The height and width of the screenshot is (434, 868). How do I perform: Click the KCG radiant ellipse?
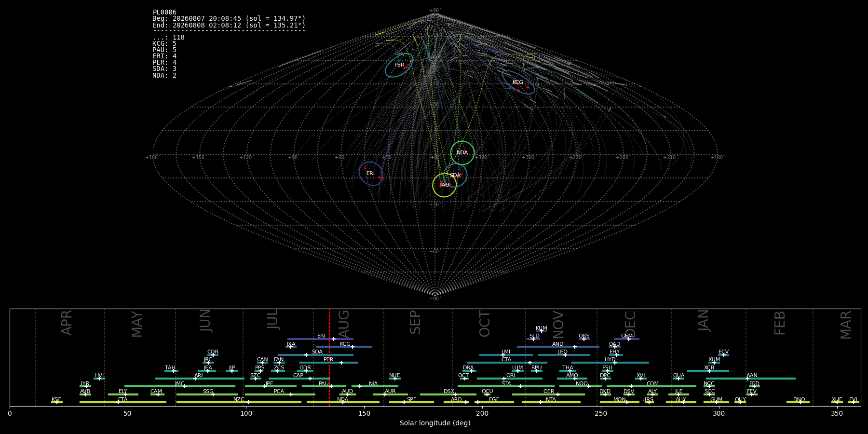pyautogui.click(x=518, y=82)
